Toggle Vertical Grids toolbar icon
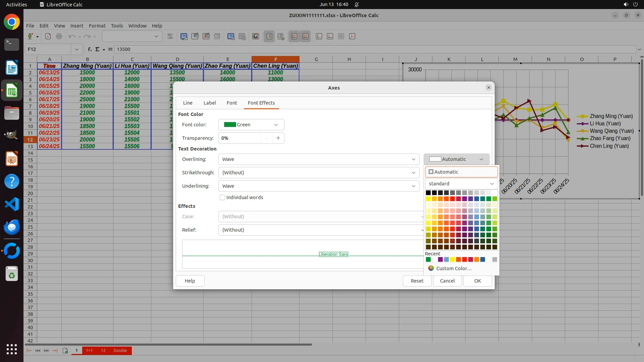This screenshot has height=362, width=644. (x=305, y=37)
